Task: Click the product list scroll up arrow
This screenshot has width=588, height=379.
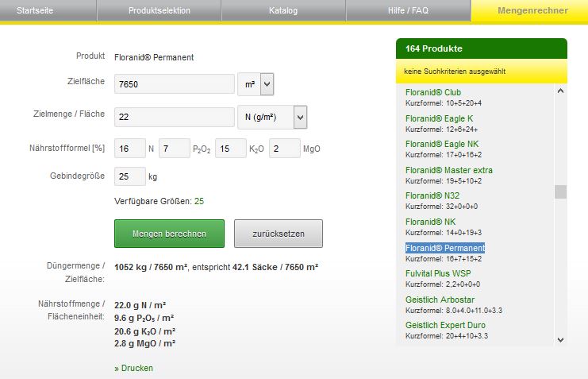Action: click(x=561, y=91)
